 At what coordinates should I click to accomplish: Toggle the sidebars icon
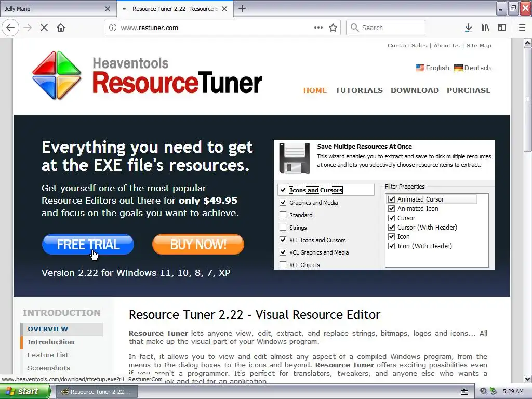502,28
